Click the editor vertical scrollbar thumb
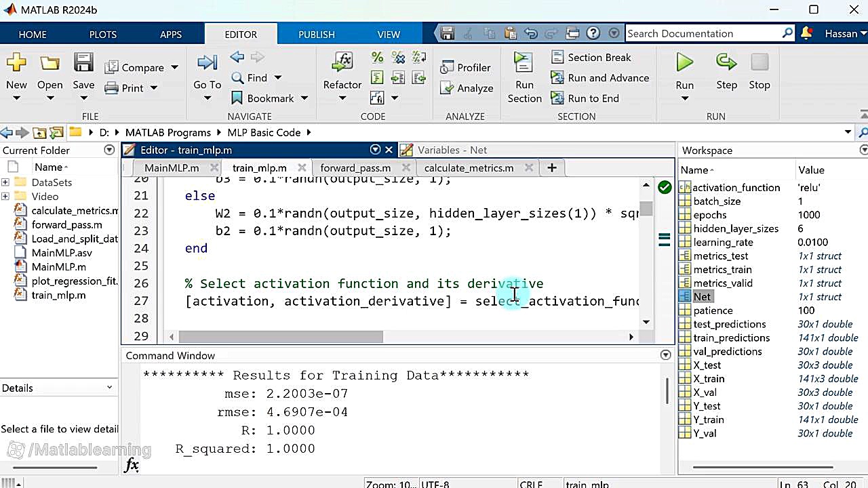Image resolution: width=868 pixels, height=488 pixels. pyautogui.click(x=646, y=209)
